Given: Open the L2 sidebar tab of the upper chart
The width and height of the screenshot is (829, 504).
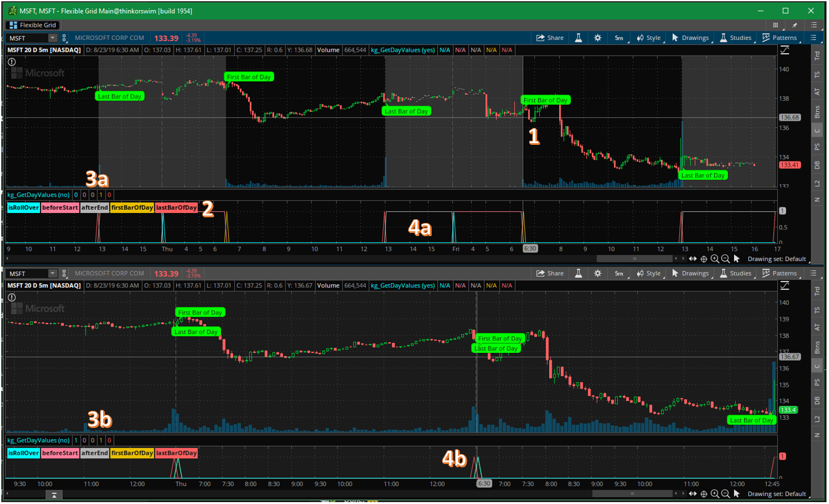Looking at the screenshot, I should (x=818, y=183).
